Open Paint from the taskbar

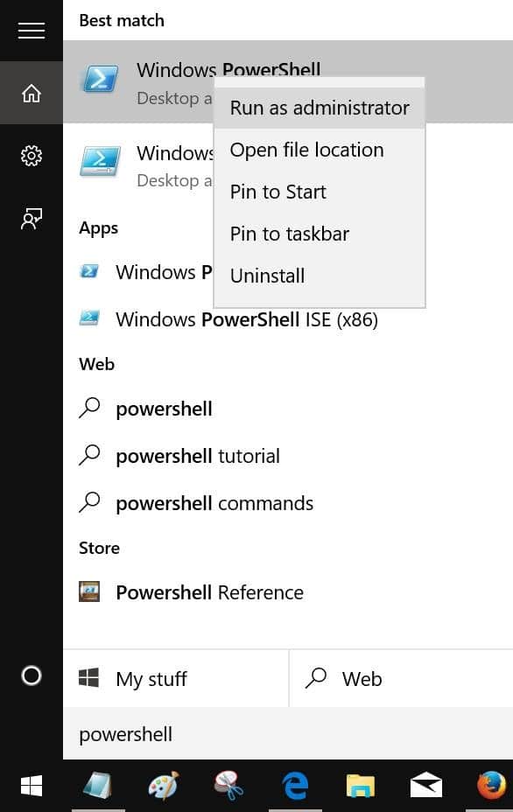click(164, 786)
